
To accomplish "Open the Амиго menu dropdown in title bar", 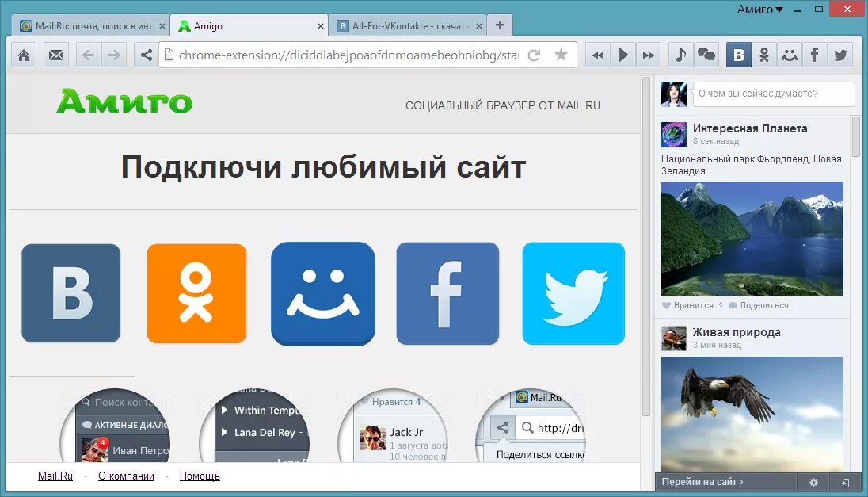I will 759,10.
